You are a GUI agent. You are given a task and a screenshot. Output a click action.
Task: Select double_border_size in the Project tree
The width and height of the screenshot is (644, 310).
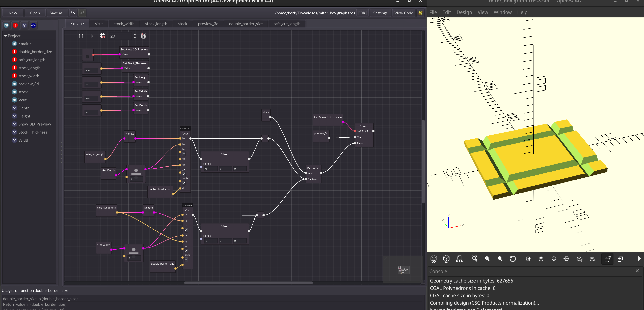click(35, 52)
